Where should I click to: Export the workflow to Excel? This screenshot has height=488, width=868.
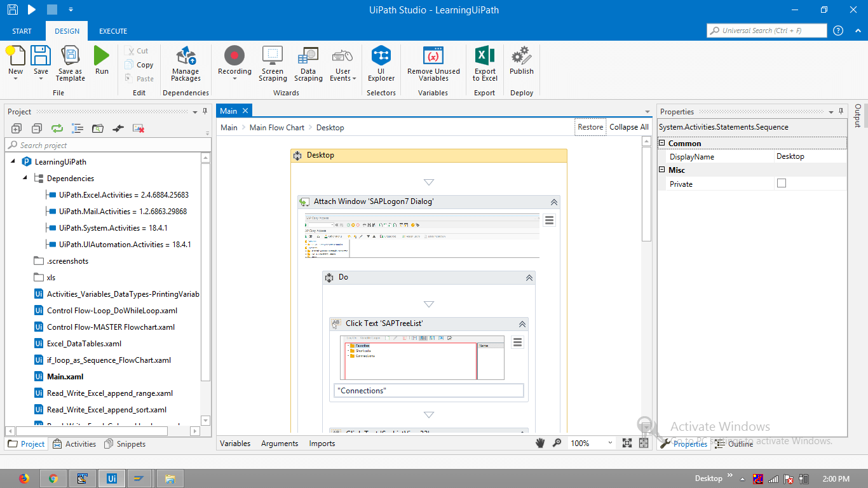(x=484, y=64)
